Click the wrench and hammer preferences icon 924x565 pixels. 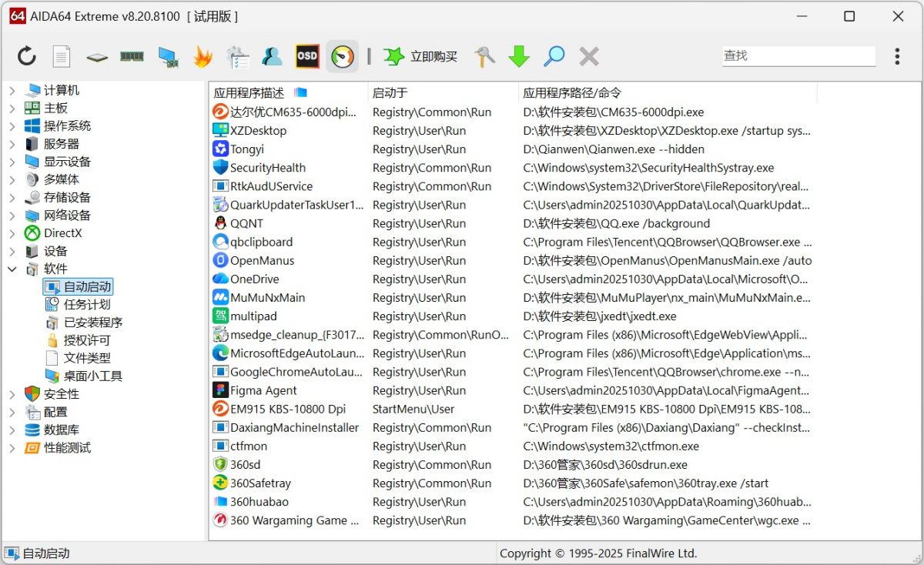coord(484,56)
